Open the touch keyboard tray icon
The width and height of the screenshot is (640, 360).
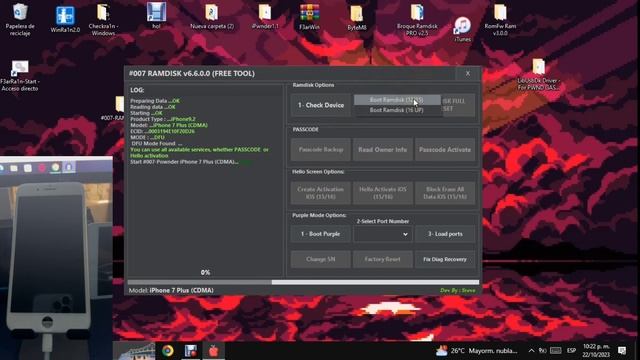point(556,351)
